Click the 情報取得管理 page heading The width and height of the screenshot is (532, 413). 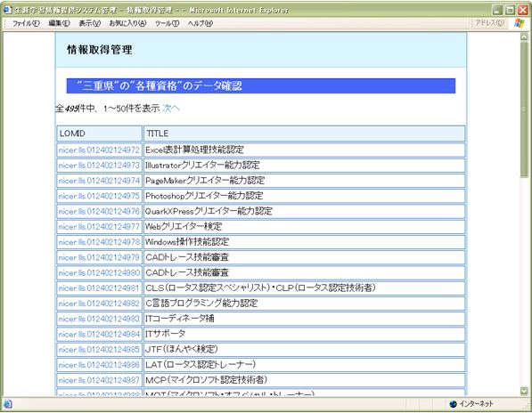(x=100, y=50)
